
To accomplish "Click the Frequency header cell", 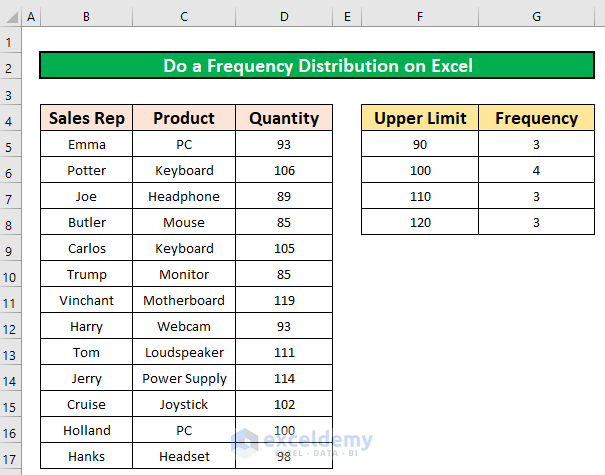I will [x=536, y=118].
